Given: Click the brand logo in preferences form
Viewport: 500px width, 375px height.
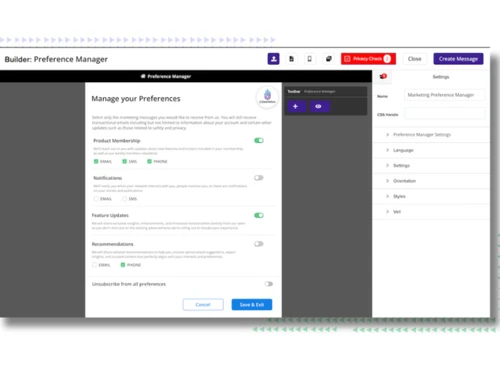Looking at the screenshot, I should click(267, 97).
